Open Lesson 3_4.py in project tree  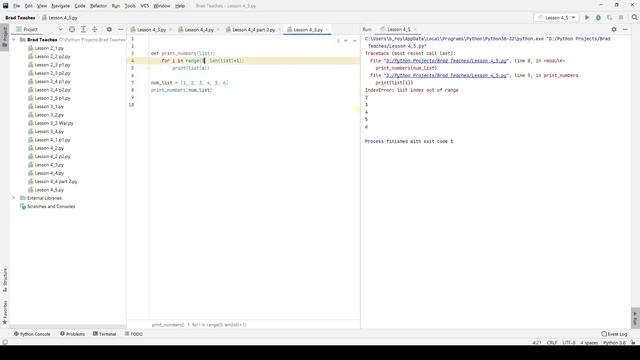pyautogui.click(x=49, y=131)
